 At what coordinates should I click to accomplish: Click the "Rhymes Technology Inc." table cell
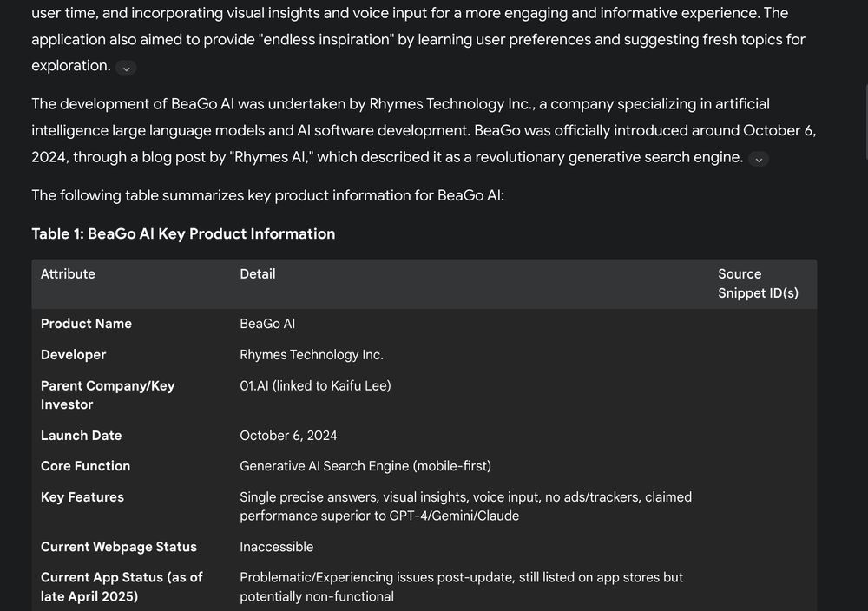[x=311, y=355]
